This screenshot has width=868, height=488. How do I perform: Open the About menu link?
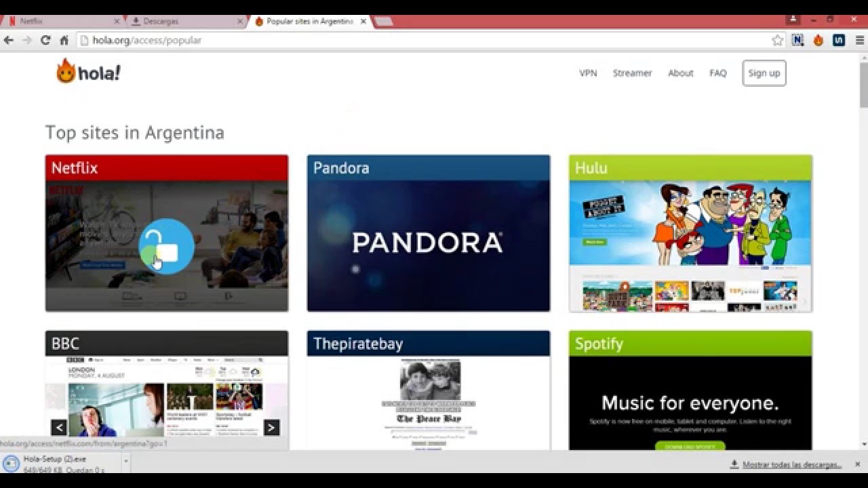click(x=680, y=73)
